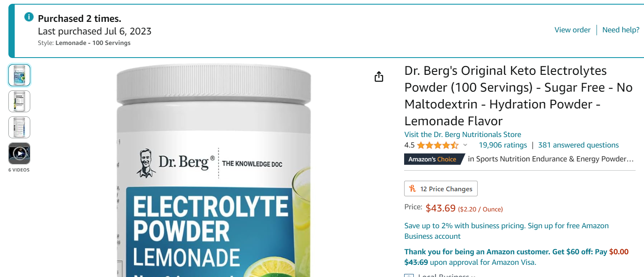This screenshot has width=644, height=277.
Task: Select the second product image thumbnail
Action: tap(19, 101)
